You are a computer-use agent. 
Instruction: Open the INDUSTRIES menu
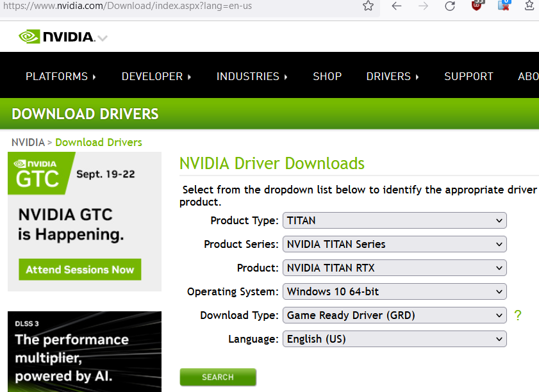point(252,76)
